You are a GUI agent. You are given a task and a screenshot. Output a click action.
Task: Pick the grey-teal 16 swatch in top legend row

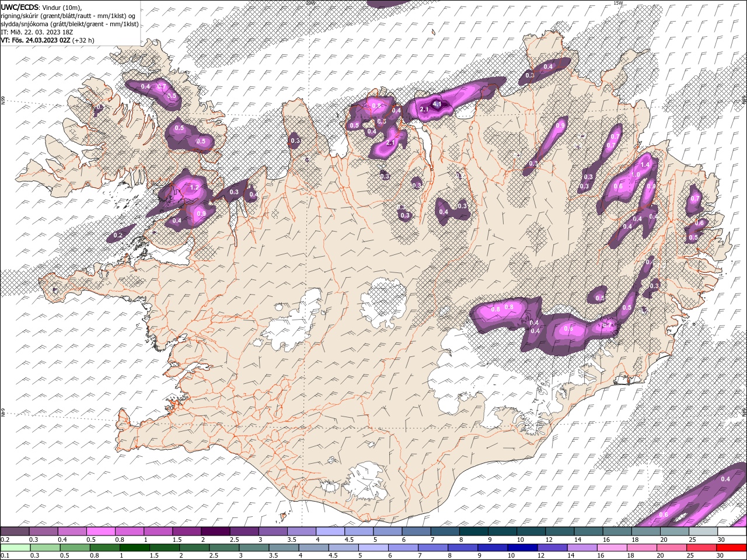pos(617,531)
